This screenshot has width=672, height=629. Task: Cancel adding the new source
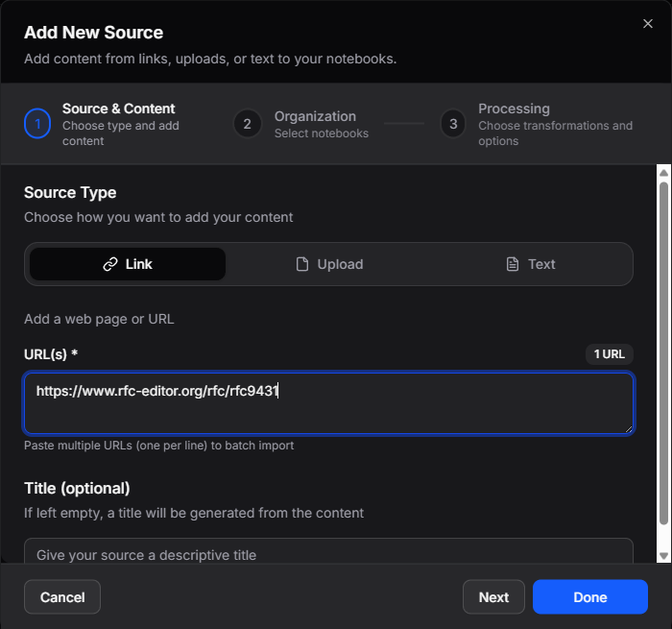click(62, 597)
